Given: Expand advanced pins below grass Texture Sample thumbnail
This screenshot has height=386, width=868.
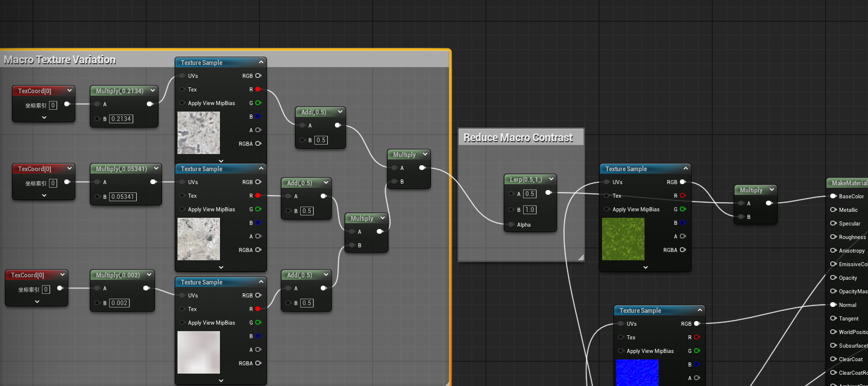Looking at the screenshot, I should coord(645,267).
